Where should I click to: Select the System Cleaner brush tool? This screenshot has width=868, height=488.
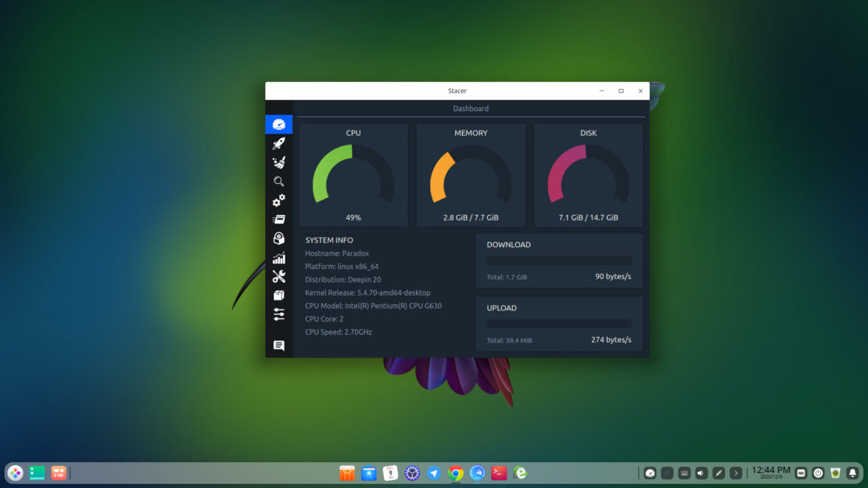coord(279,162)
